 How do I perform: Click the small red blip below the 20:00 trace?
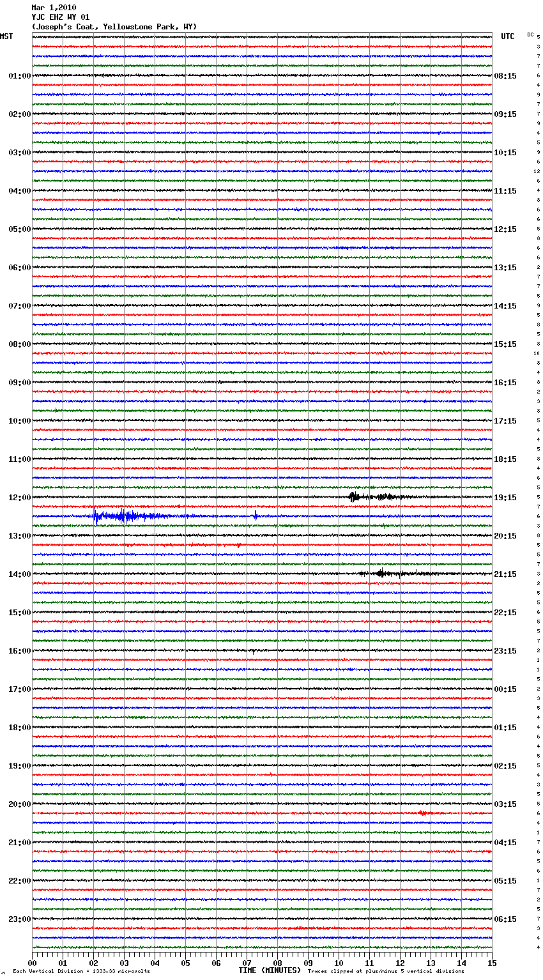tap(424, 813)
